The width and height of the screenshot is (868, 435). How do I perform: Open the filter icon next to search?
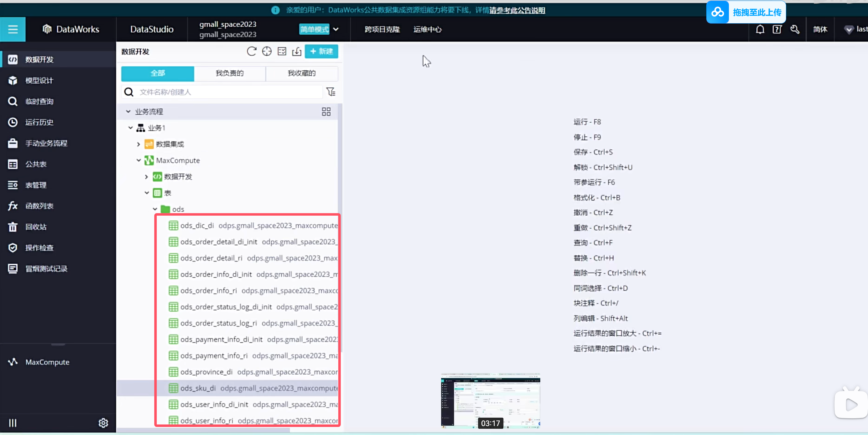tap(331, 92)
